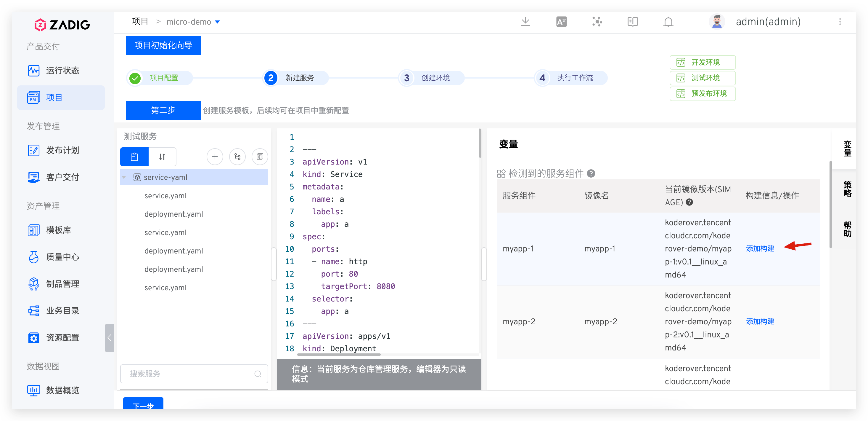The image size is (868, 421).
Task: Switch to service orchestration sort toggle
Action: (162, 157)
